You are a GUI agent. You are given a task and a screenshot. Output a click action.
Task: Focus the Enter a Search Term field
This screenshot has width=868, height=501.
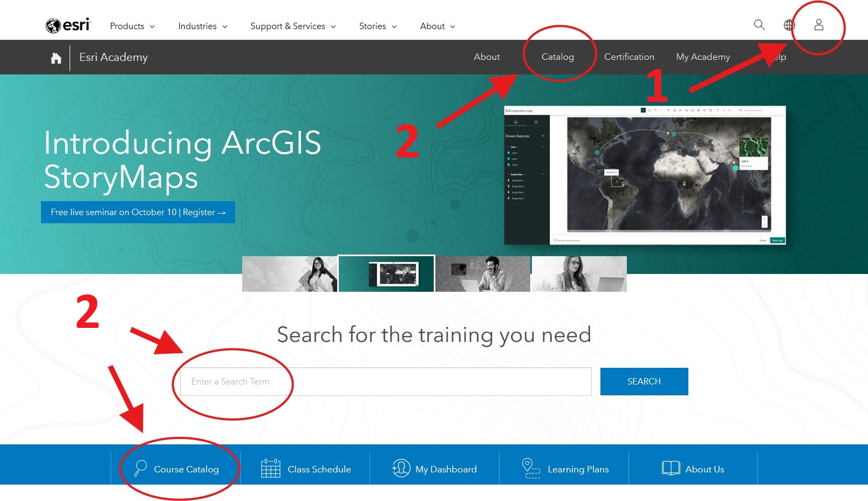pos(386,381)
